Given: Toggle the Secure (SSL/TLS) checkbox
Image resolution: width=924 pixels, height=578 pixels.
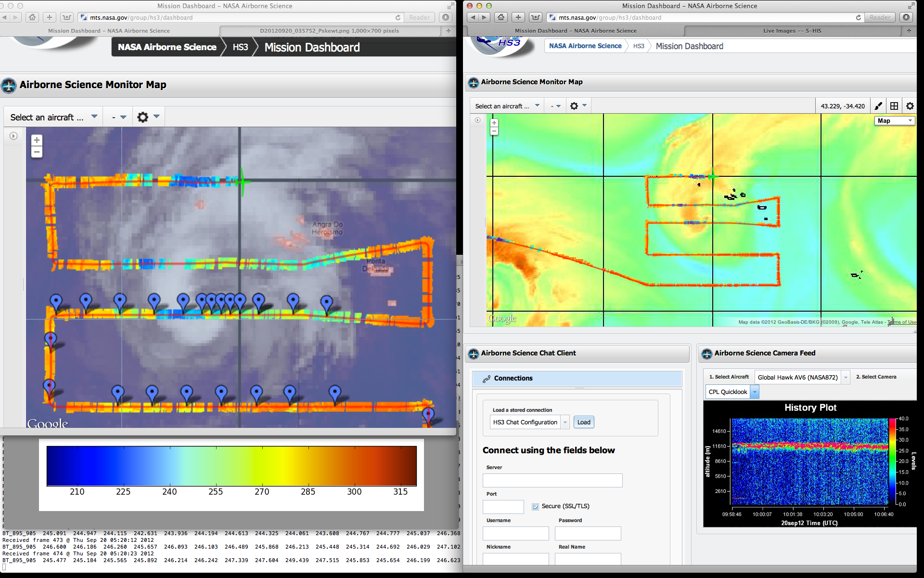Looking at the screenshot, I should pyautogui.click(x=535, y=506).
